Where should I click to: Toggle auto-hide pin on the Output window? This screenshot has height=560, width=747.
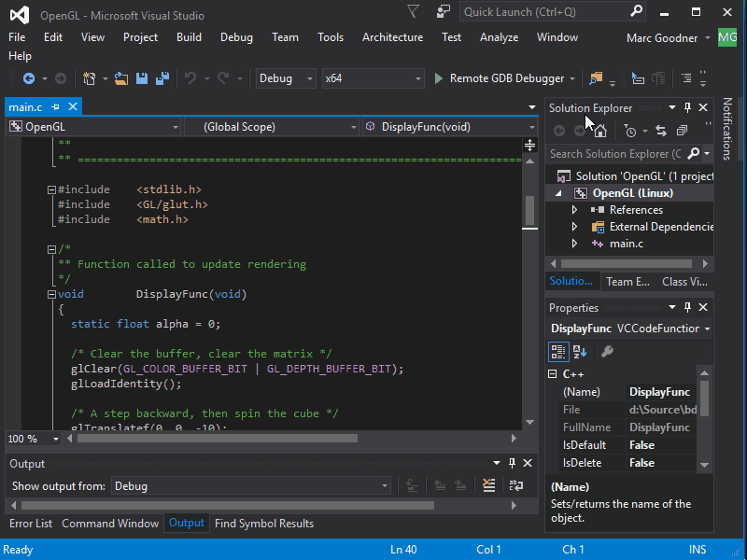click(511, 462)
